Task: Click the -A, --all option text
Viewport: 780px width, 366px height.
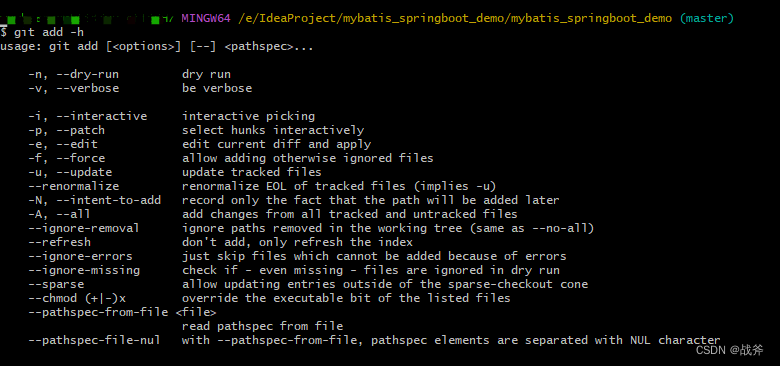Action: [60, 214]
